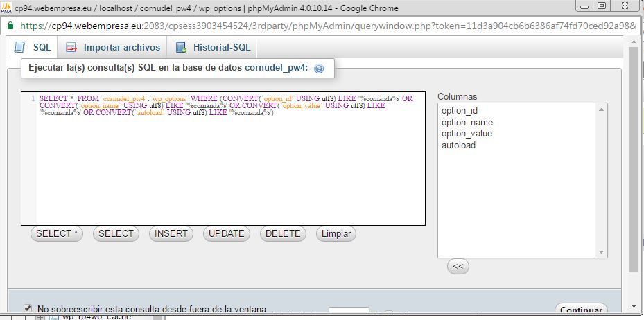Viewport: 644px width, 320px height.
Task: Expand wp_fp4wp_cache tree node in background window
Action: click(39, 317)
